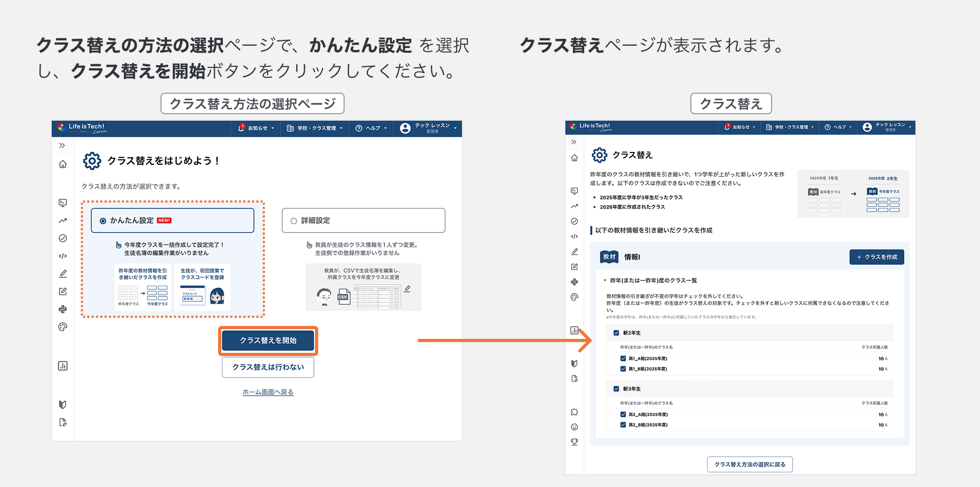Click Life is Tech! logo in selection page header

pos(82,128)
